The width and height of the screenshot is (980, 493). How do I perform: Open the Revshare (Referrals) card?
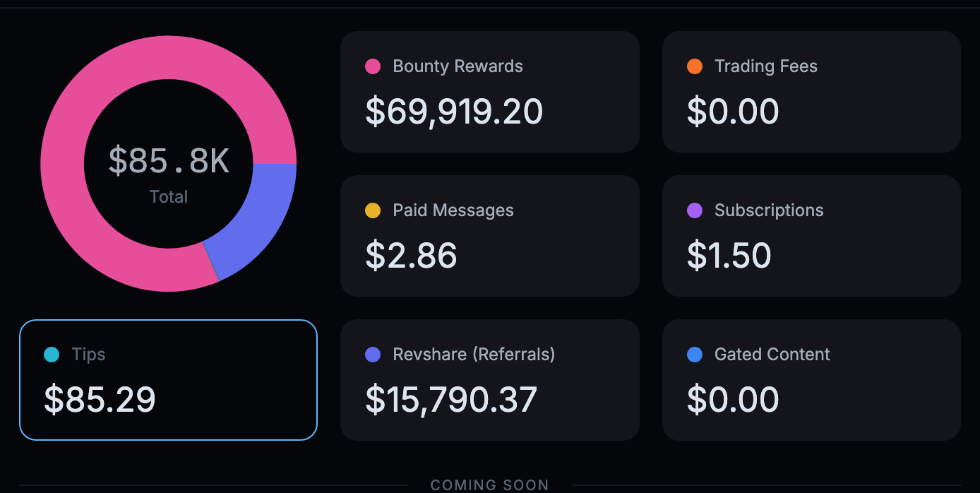pyautogui.click(x=490, y=380)
